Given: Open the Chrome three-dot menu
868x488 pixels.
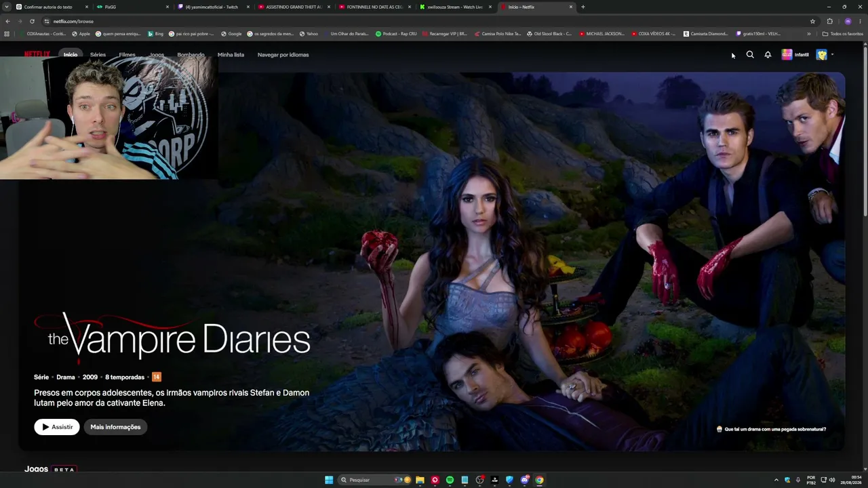Looking at the screenshot, I should [860, 21].
